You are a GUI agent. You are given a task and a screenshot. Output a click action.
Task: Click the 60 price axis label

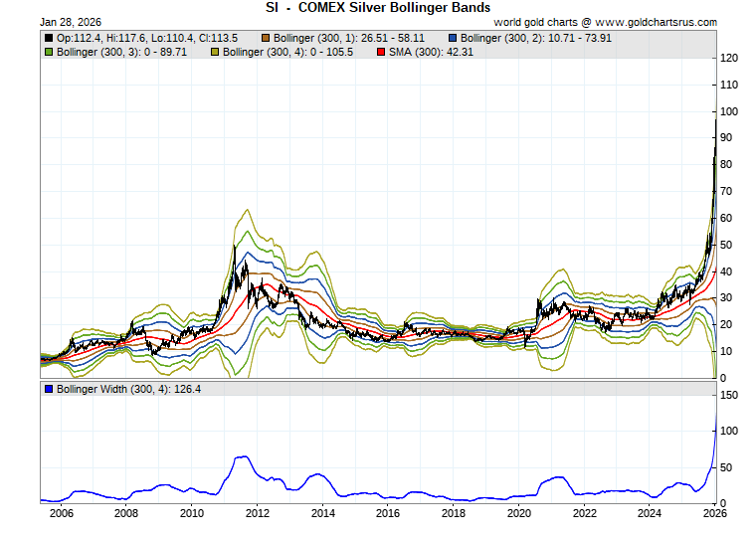726,218
